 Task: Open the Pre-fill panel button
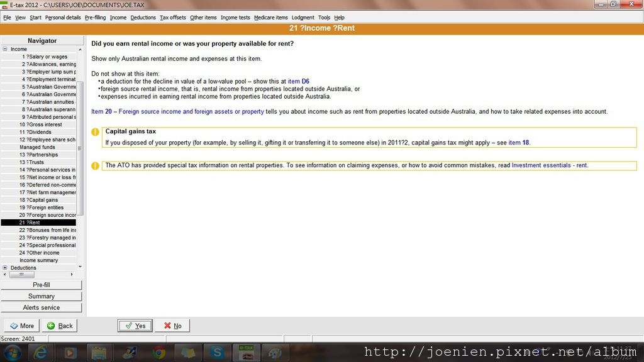click(x=41, y=285)
